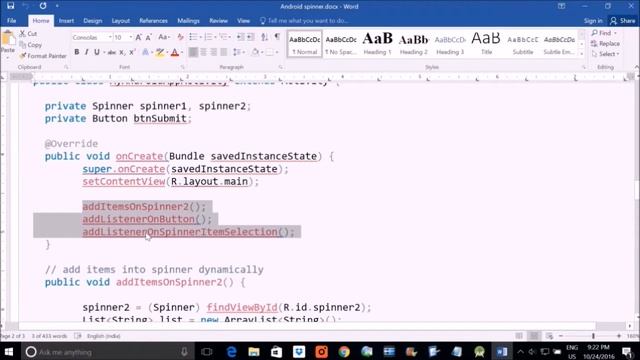Toggle Show/Hide paragraph marks
The width and height of the screenshot is (640, 360).
pyautogui.click(x=277, y=37)
